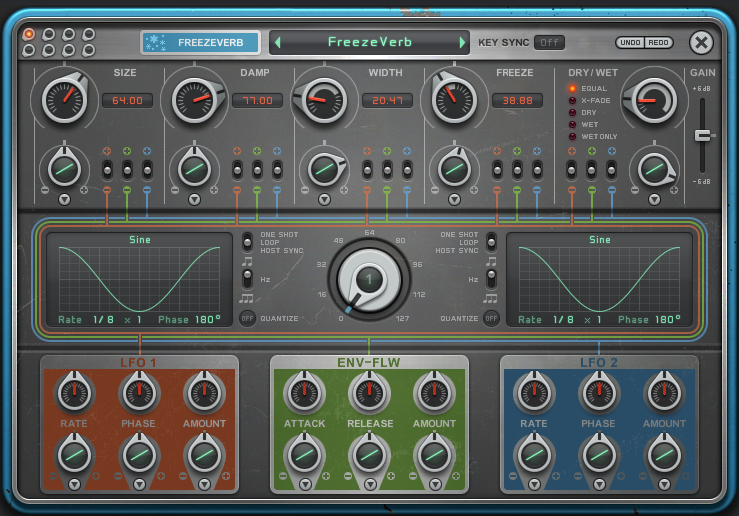Open the arrow dropdown below FREEZE modulation knob
Viewport: 739px width, 516px height.
(455, 200)
